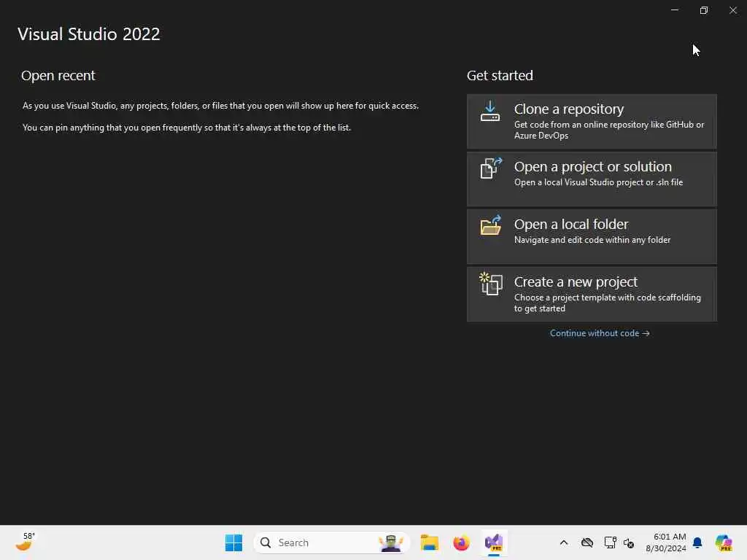Image resolution: width=747 pixels, height=560 pixels.
Task: Open the clock showing 6:01 AM
Action: click(x=665, y=542)
